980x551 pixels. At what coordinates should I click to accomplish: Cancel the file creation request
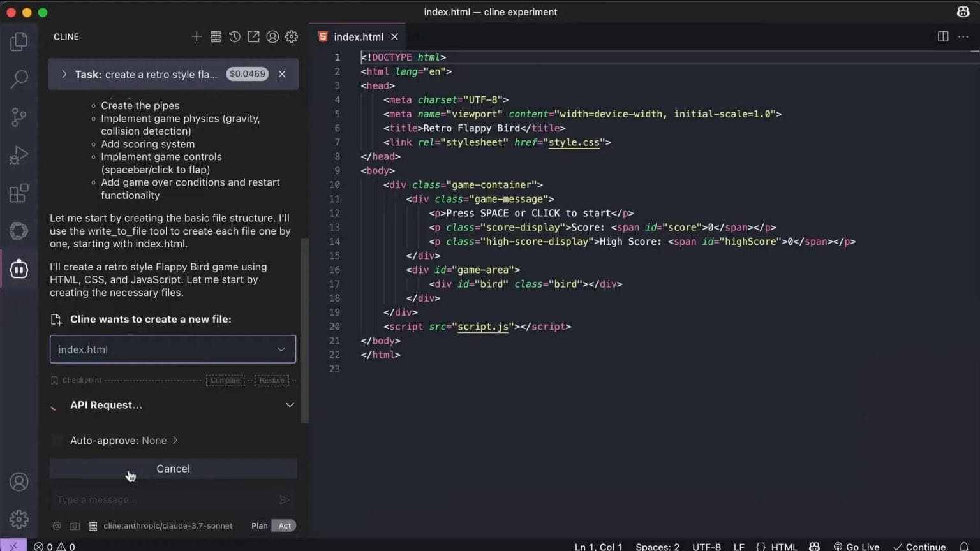(173, 468)
